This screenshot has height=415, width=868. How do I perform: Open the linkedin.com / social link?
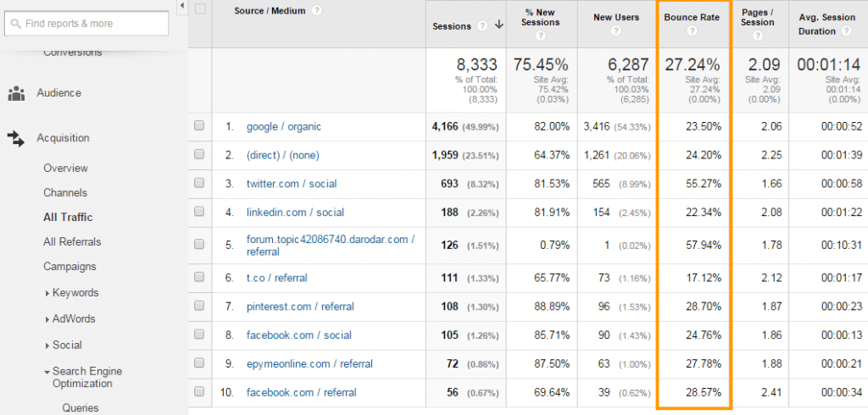(x=296, y=213)
